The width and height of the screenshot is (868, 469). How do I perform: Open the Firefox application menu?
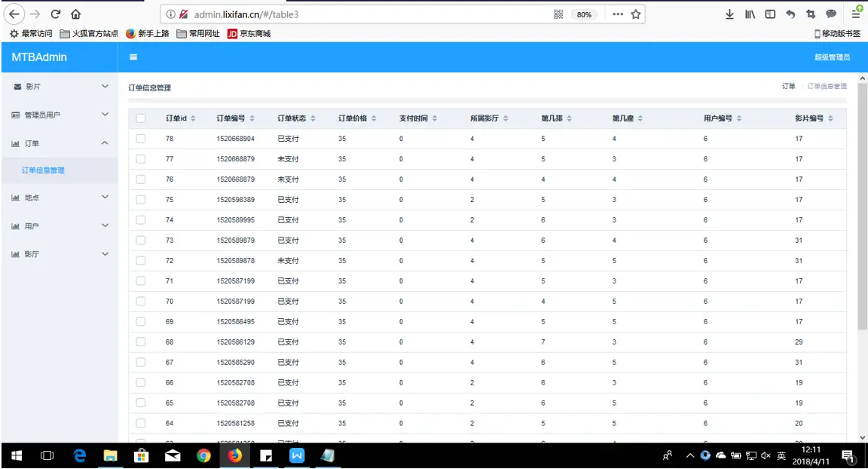point(857,14)
